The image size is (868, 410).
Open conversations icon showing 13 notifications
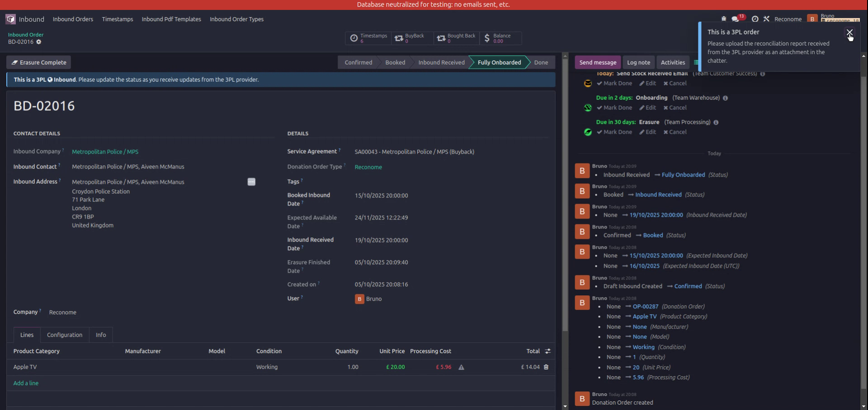click(x=735, y=19)
